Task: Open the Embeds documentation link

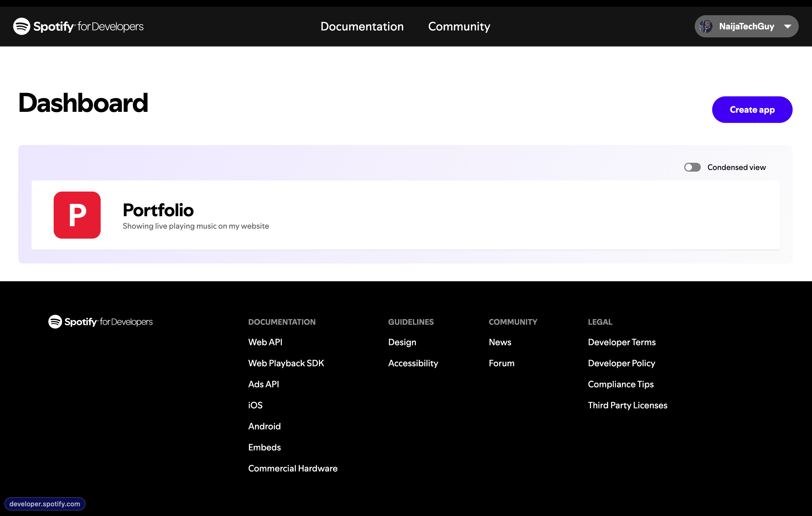Action: point(264,447)
